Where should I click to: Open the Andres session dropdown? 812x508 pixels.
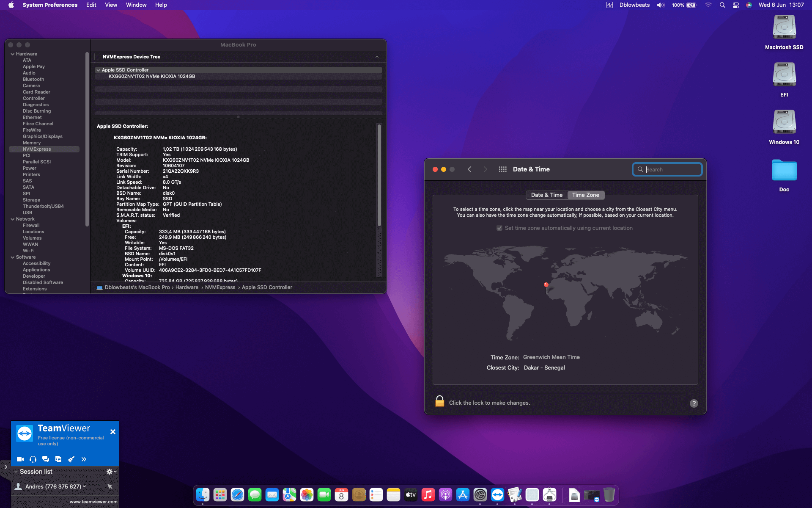coord(85,486)
